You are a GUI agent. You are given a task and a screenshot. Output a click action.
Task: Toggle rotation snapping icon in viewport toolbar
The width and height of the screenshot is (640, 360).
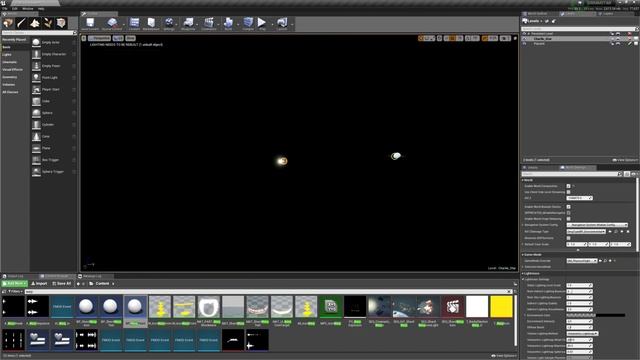coord(468,38)
